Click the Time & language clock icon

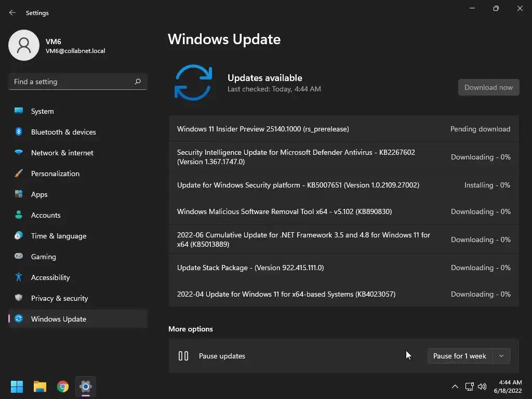tap(19, 235)
